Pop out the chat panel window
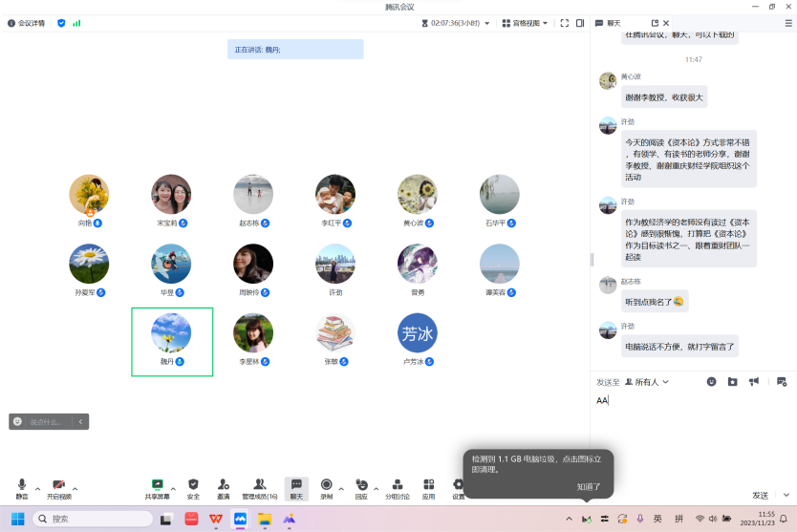The width and height of the screenshot is (797, 532). [655, 23]
